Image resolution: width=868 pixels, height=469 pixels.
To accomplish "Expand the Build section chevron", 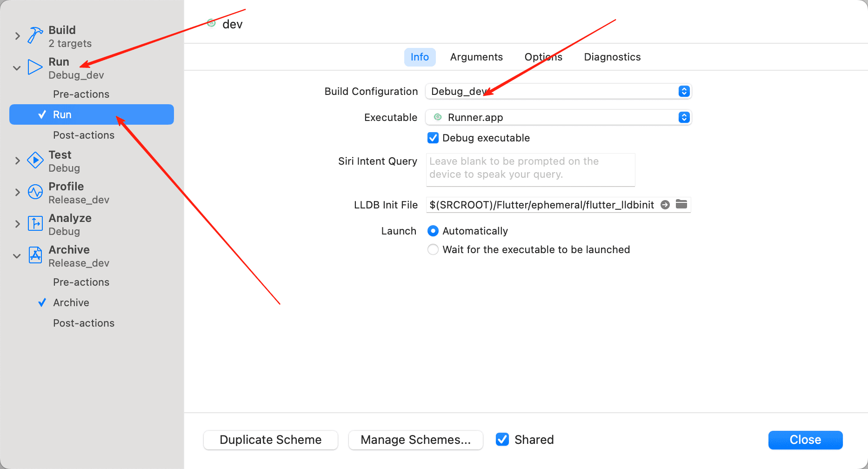I will pos(17,36).
